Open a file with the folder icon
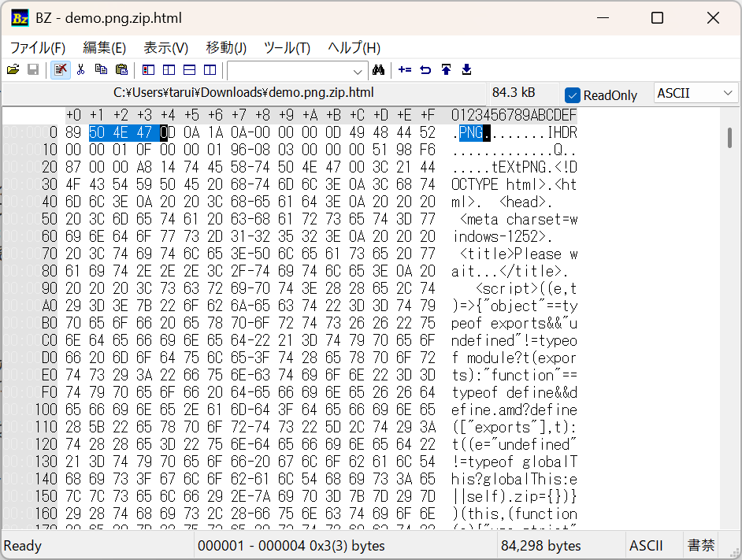This screenshot has width=742, height=560. click(13, 70)
